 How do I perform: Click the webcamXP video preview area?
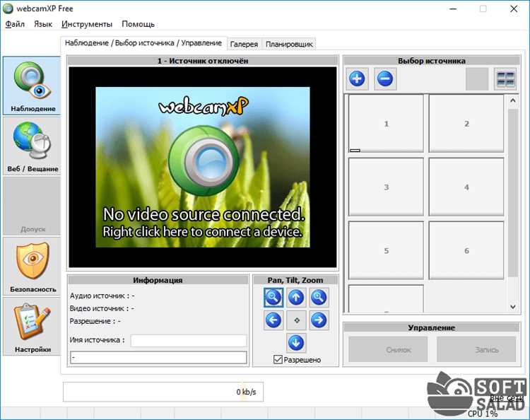coord(203,167)
